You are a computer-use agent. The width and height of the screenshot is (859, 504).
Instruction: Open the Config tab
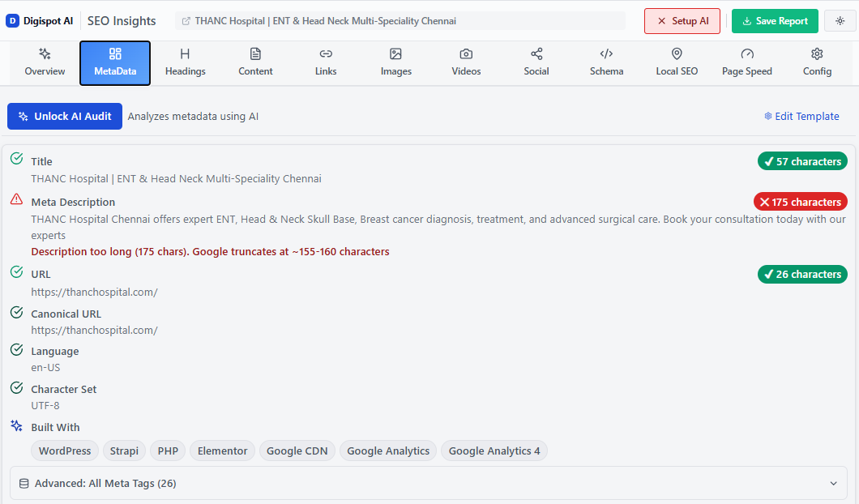817,63
